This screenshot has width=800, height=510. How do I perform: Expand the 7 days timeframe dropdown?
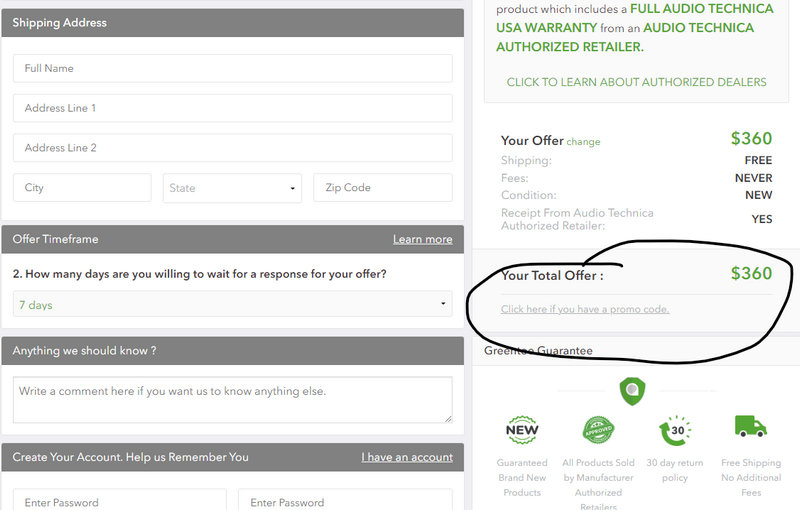tap(232, 304)
